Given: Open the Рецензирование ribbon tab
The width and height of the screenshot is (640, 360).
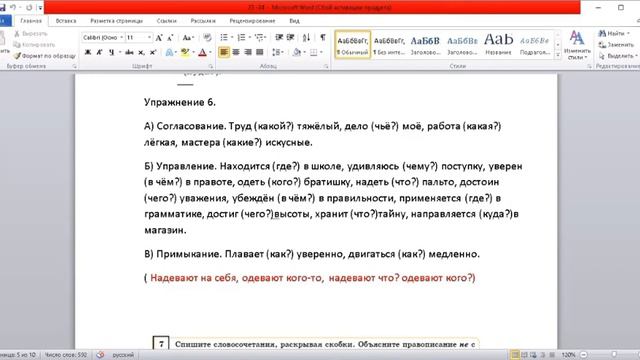Looking at the screenshot, I should [252, 21].
